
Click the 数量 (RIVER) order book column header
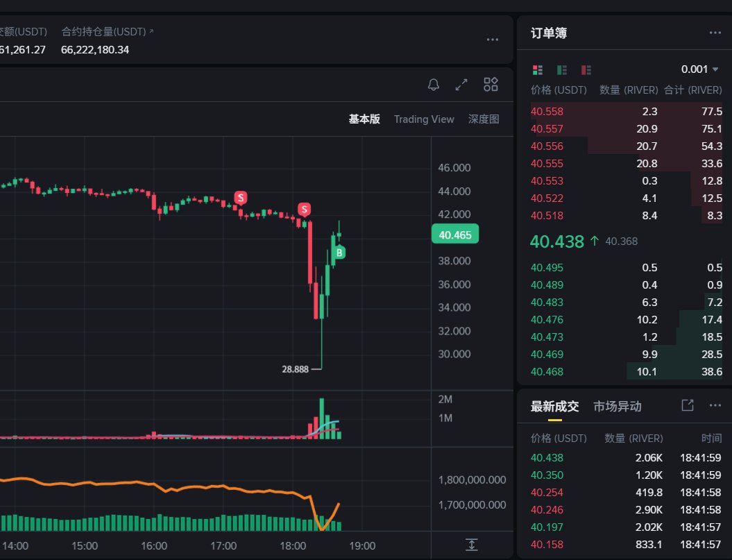(x=629, y=90)
